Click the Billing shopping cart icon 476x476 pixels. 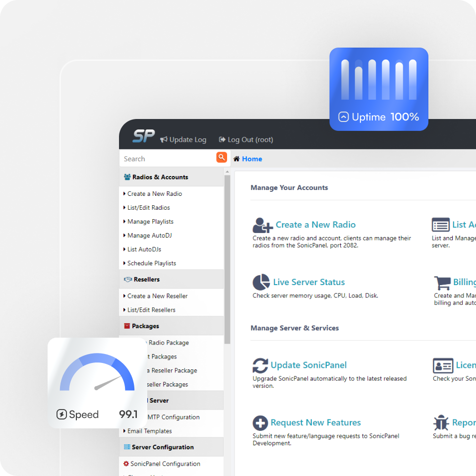[442, 283]
